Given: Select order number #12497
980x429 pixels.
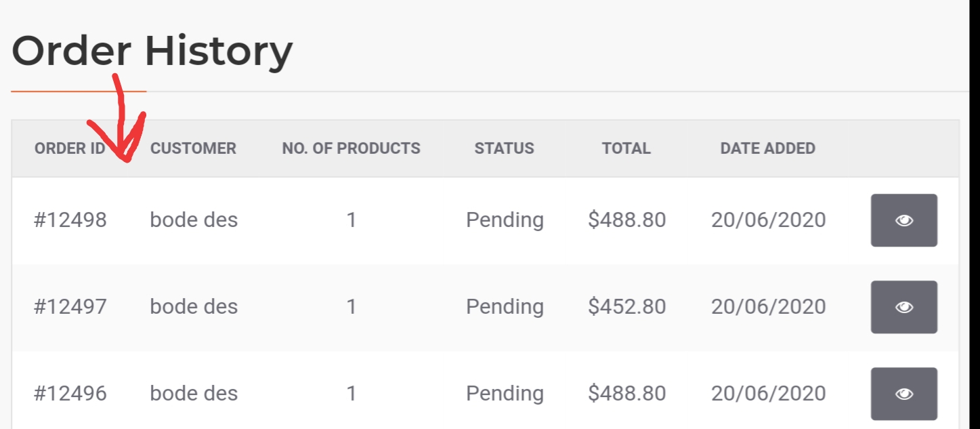Looking at the screenshot, I should point(70,307).
